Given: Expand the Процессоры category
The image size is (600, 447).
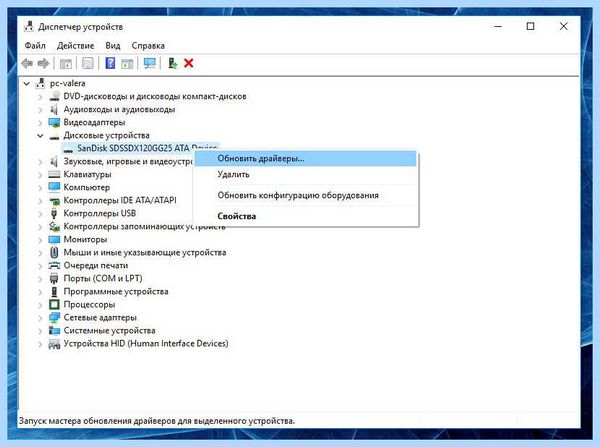Looking at the screenshot, I should pyautogui.click(x=40, y=305).
